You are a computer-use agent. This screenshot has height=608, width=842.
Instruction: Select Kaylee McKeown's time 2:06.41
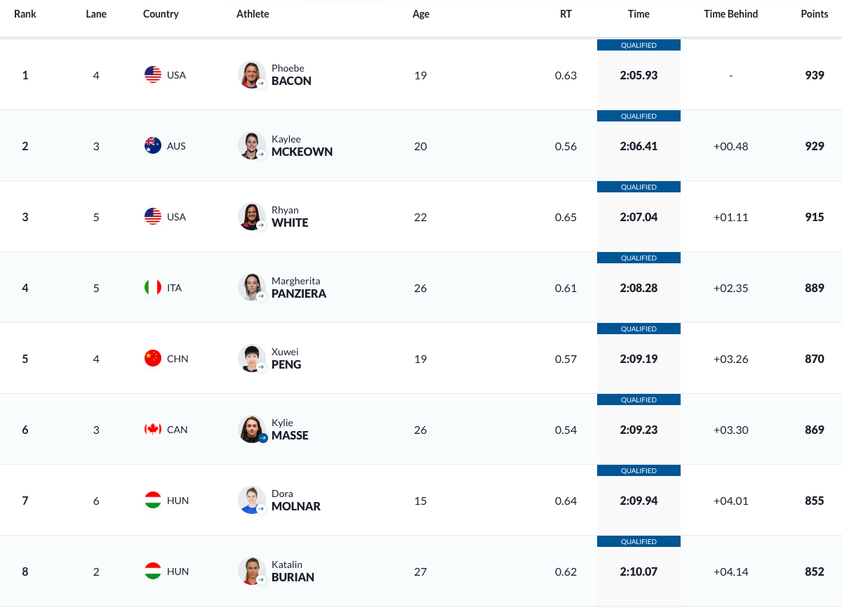tap(639, 146)
